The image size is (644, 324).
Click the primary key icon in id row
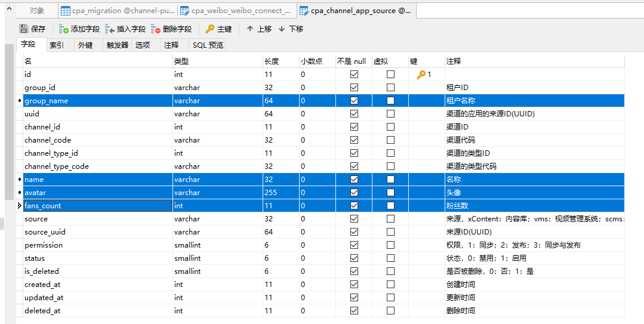pos(421,75)
